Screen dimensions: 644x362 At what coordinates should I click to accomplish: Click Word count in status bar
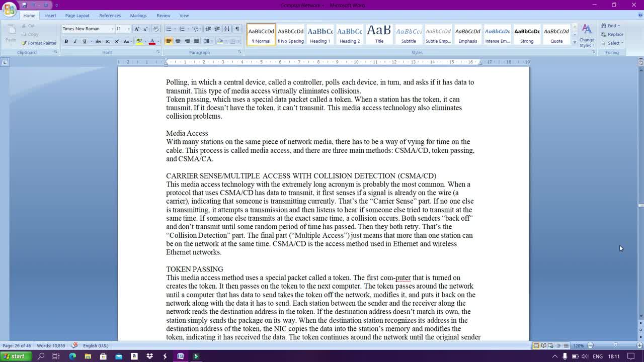tap(51, 345)
